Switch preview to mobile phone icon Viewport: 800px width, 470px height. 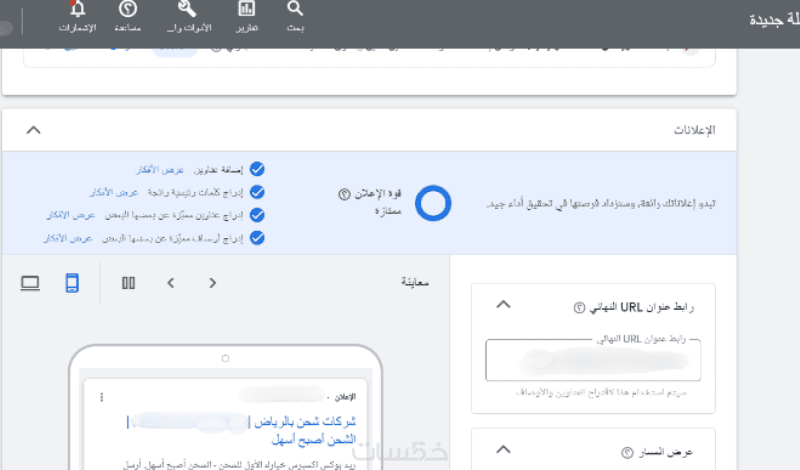72,283
